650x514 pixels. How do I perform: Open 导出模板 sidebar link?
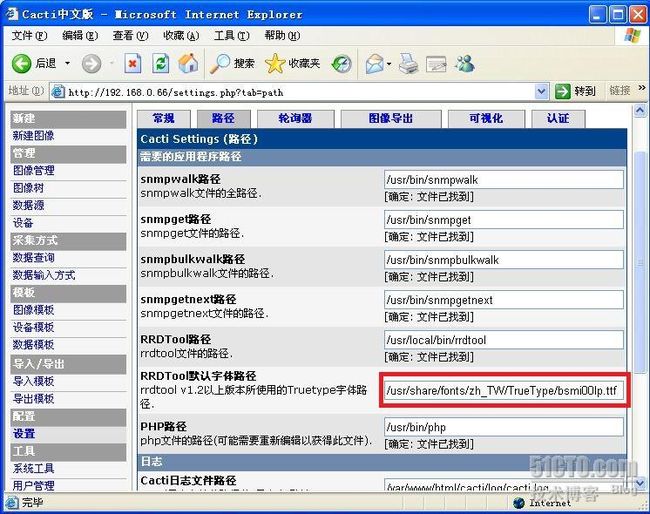pyautogui.click(x=34, y=398)
